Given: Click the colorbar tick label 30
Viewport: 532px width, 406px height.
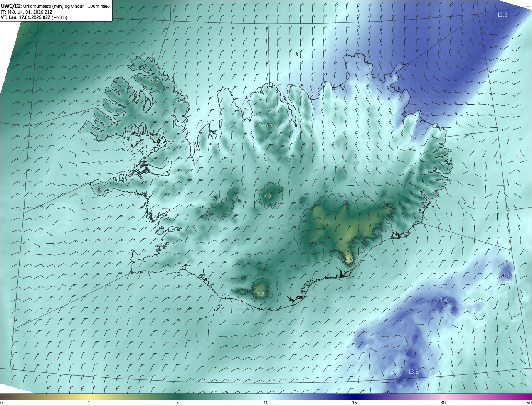Looking at the screenshot, I should 443,403.
